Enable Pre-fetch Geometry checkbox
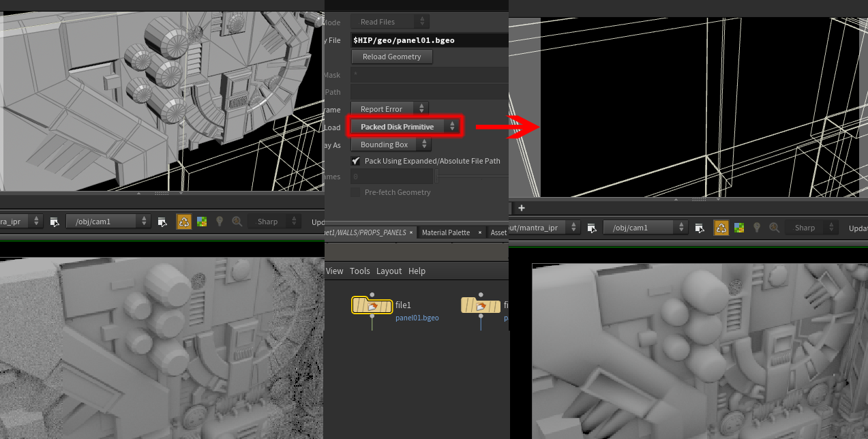This screenshot has width=868, height=439. (x=355, y=193)
